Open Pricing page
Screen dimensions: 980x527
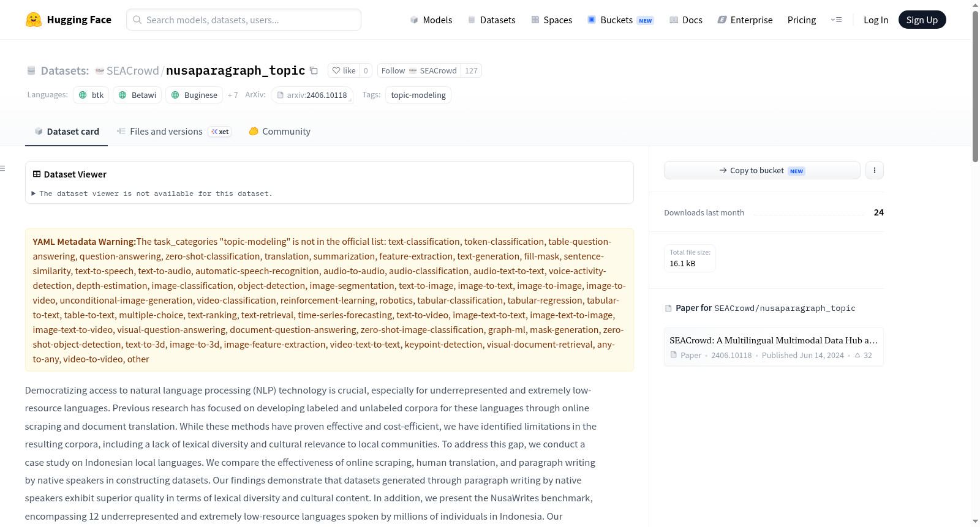click(x=802, y=20)
